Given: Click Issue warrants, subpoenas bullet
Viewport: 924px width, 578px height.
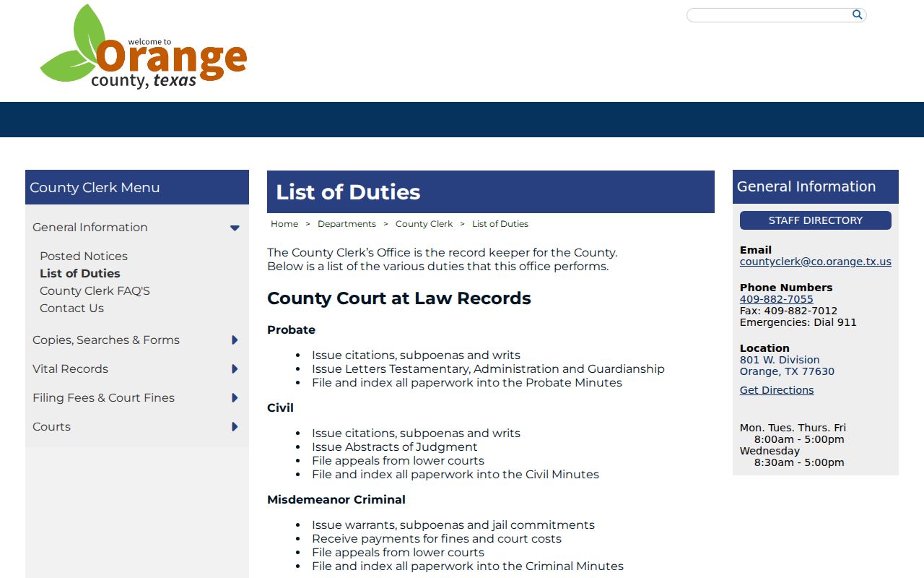Looking at the screenshot, I should pyautogui.click(x=453, y=525).
